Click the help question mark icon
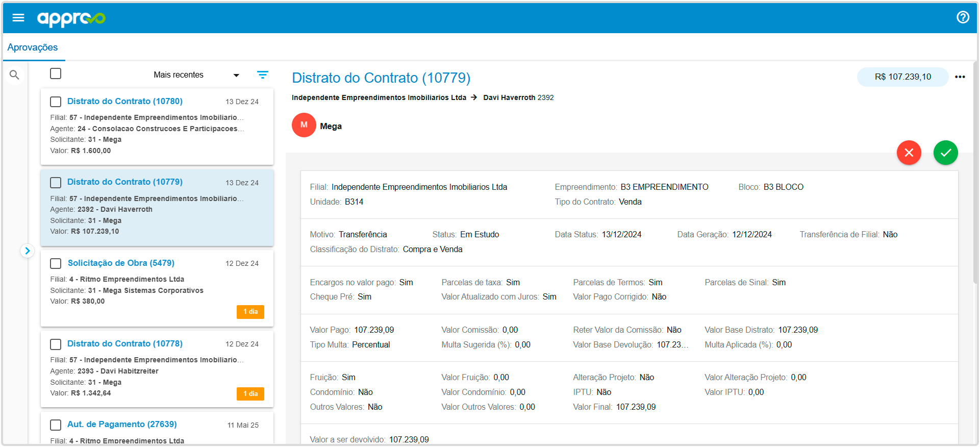Image resolution: width=980 pixels, height=447 pixels. [x=962, y=17]
